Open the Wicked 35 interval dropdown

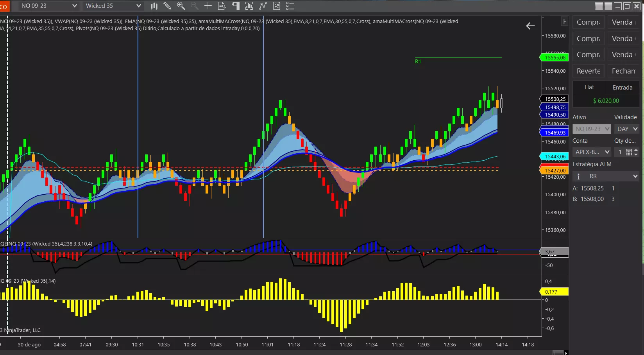click(x=113, y=6)
